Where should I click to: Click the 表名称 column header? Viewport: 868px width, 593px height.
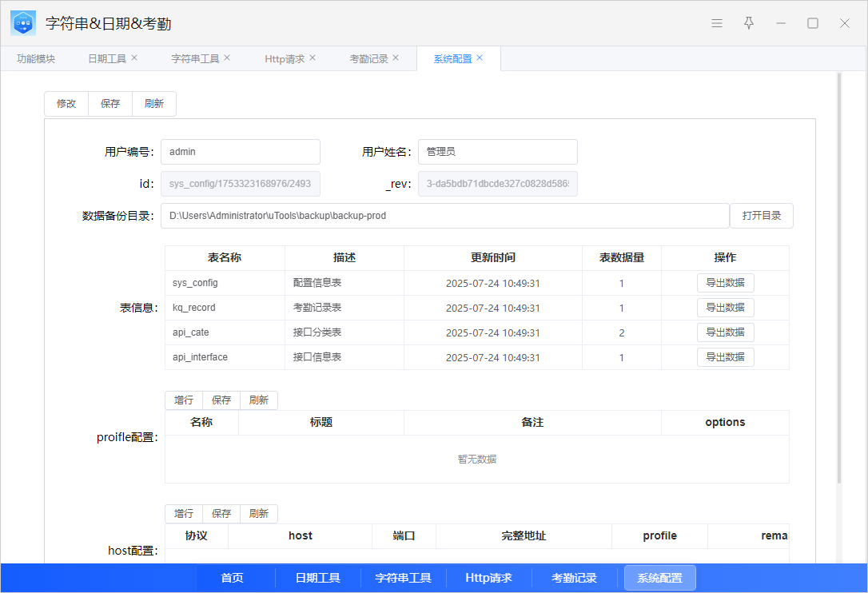point(225,258)
